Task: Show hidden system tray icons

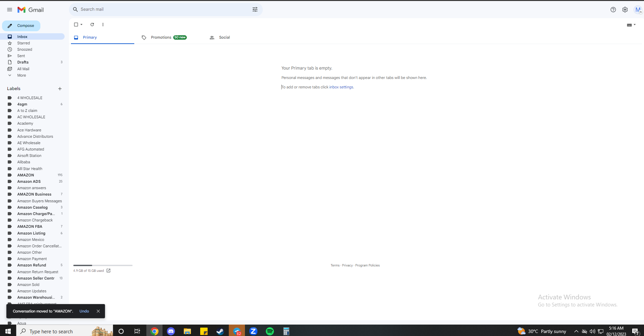Action: [x=576, y=331]
